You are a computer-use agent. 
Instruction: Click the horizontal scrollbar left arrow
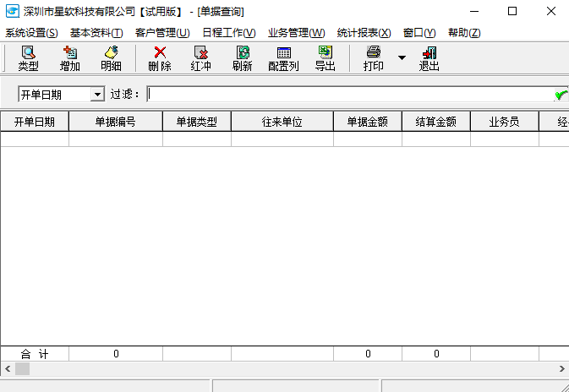coord(8,369)
